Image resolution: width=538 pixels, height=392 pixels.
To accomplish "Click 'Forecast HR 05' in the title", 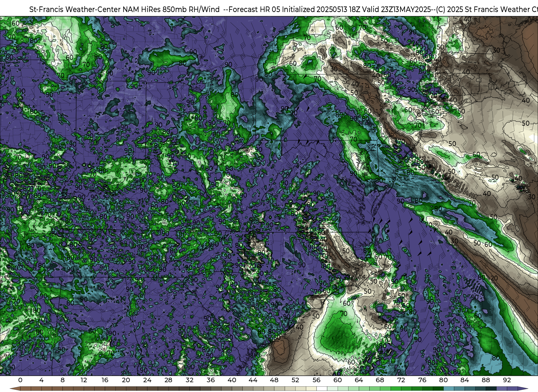I will pos(254,10).
